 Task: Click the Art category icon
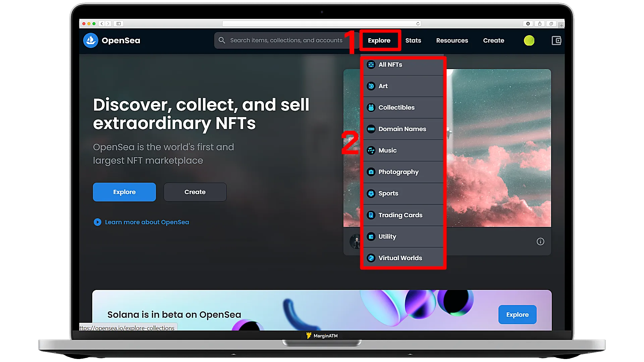coord(371,86)
